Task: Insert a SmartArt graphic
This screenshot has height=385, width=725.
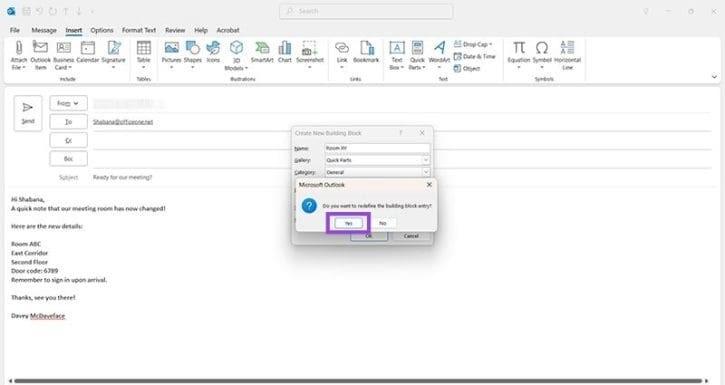Action: click(x=262, y=52)
